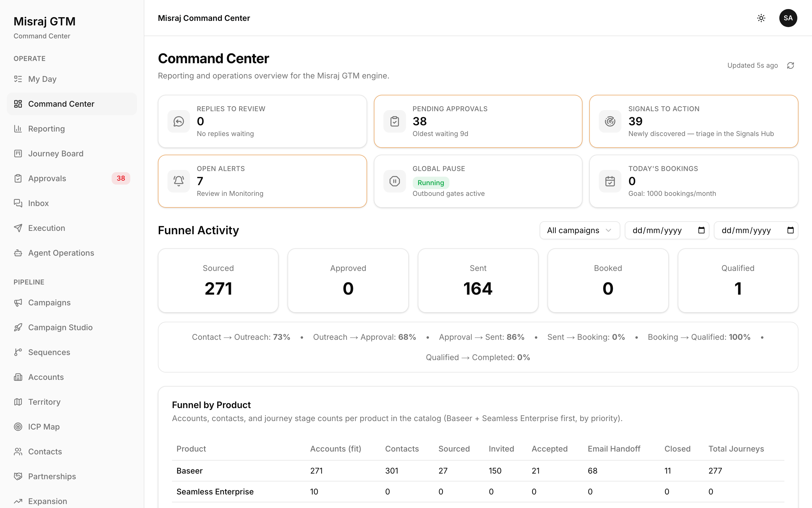The image size is (812, 508).
Task: Click the bell icon on Open Alerts card
Action: coord(178,181)
